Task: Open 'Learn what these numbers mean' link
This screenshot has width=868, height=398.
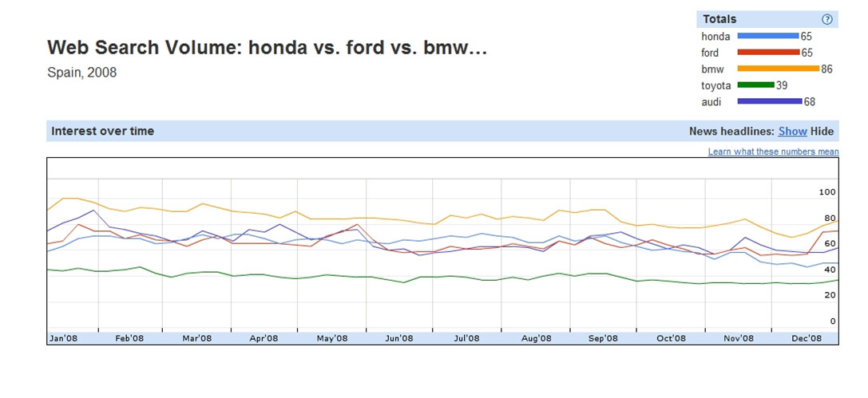Action: pos(773,152)
